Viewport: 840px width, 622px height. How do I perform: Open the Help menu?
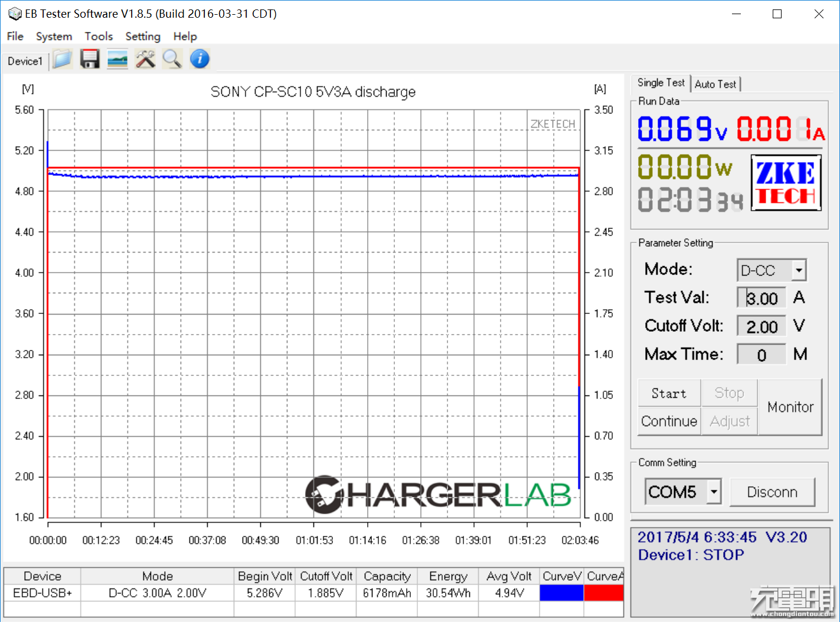point(185,37)
